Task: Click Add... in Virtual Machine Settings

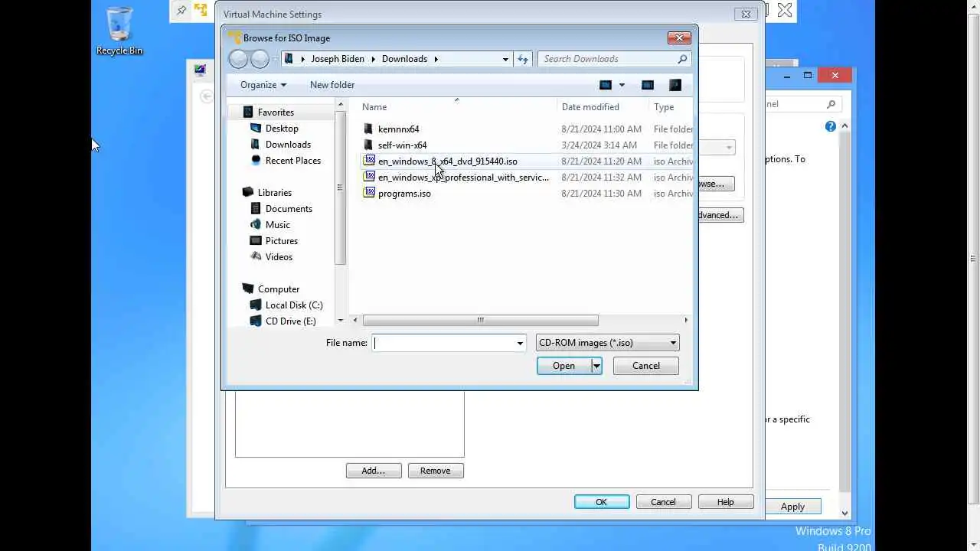Action: [374, 471]
